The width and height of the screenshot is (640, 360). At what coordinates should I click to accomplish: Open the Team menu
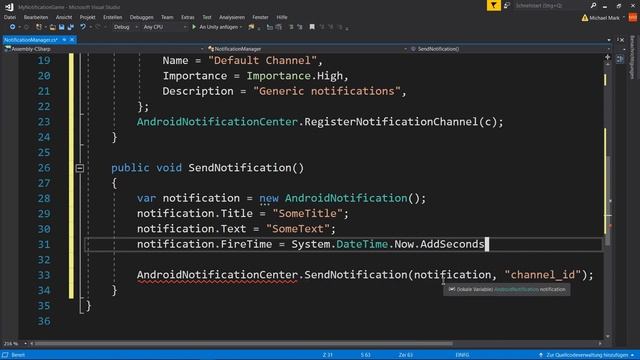click(167, 17)
